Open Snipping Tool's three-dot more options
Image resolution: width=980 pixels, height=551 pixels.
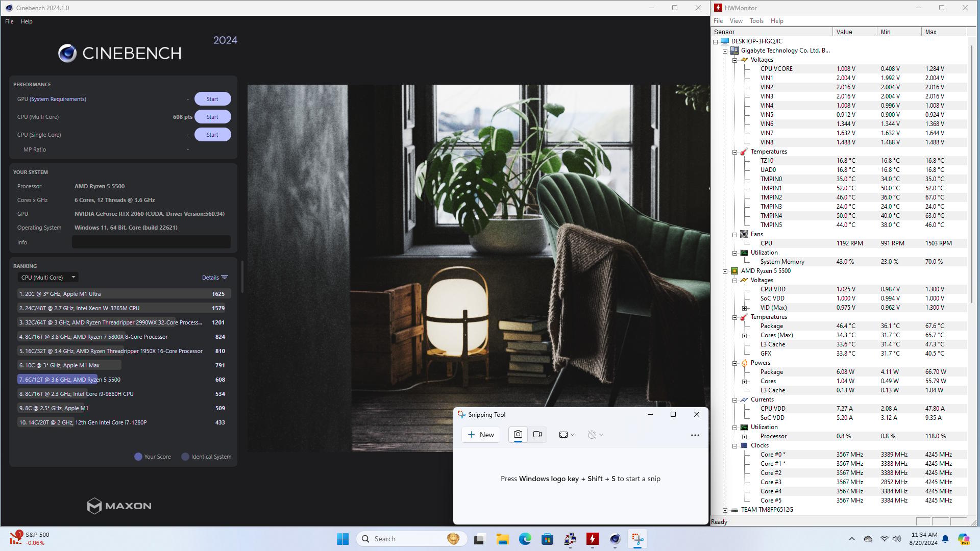click(695, 435)
